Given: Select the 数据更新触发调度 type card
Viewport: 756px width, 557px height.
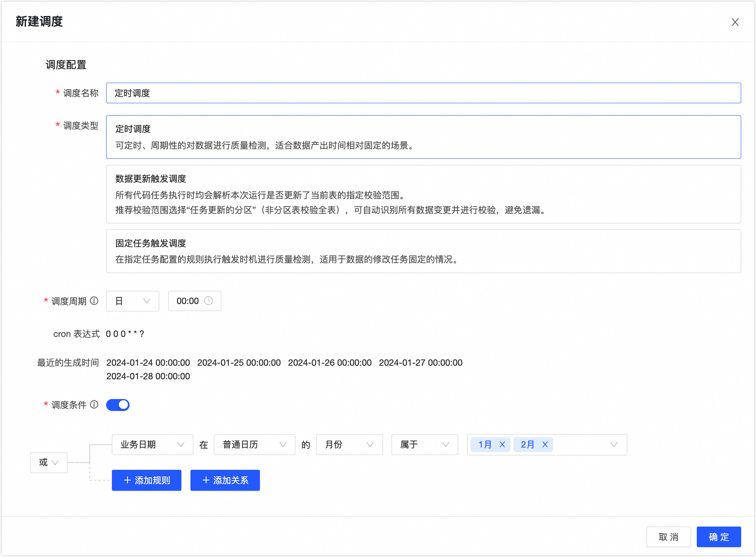Looking at the screenshot, I should click(423, 194).
